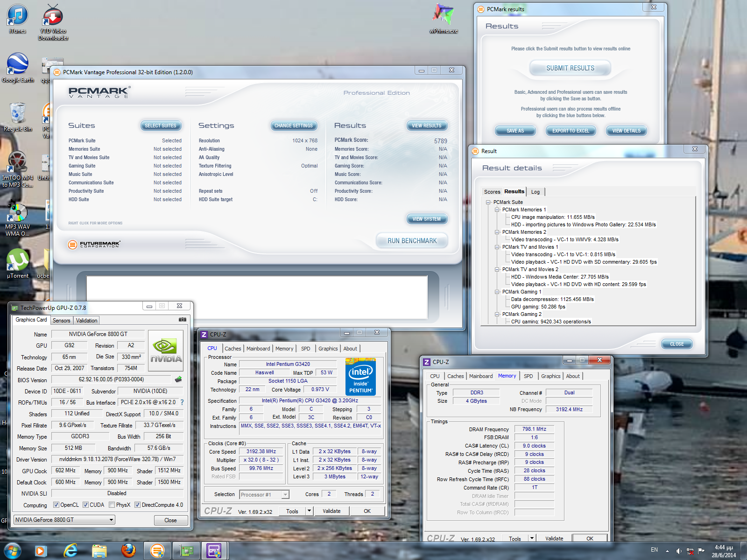
Task: Toggle the PhysX checkbox in GPU-Z
Action: 112,505
